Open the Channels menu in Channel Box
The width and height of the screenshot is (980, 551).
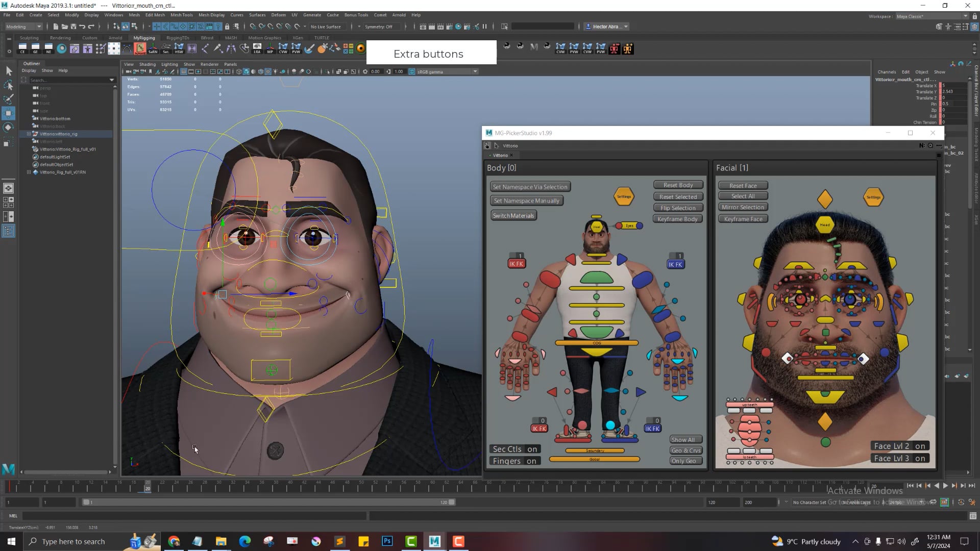click(x=887, y=72)
